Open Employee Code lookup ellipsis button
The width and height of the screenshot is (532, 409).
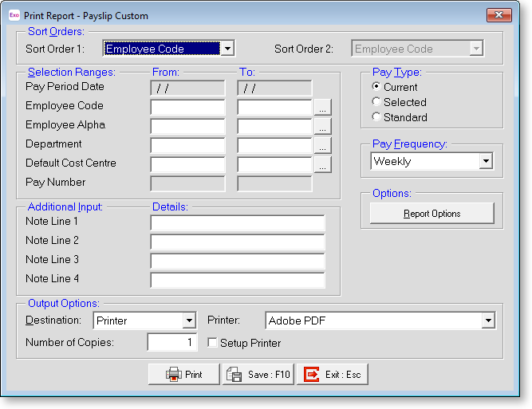(322, 107)
